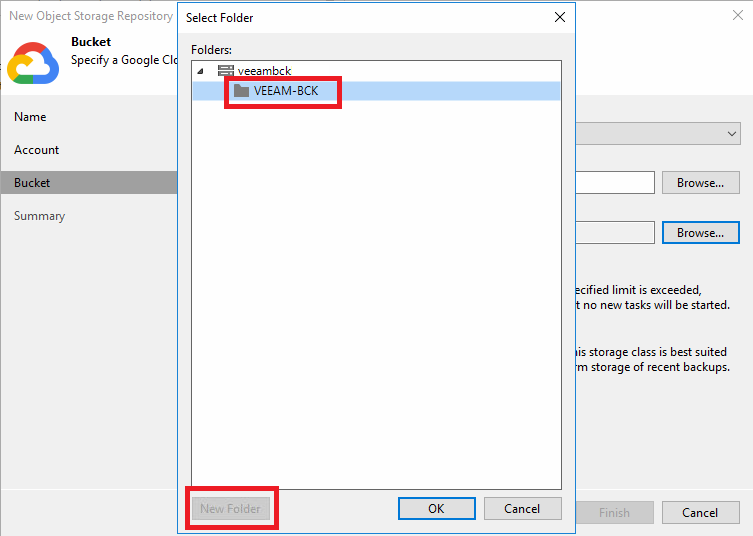Cancel the New Object Storage Repository wizard
753x536 pixels.
[701, 512]
